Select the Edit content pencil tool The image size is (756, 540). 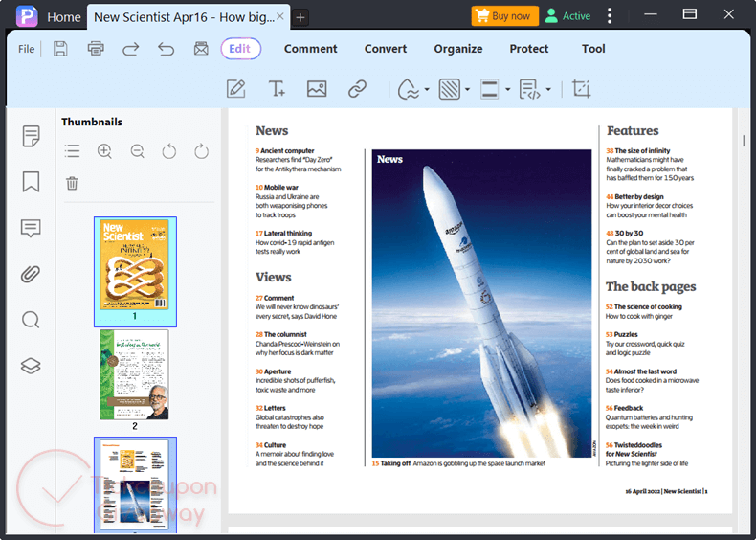tap(235, 89)
